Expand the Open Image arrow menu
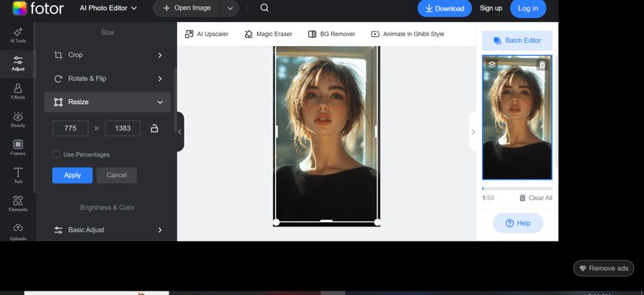 point(230,8)
